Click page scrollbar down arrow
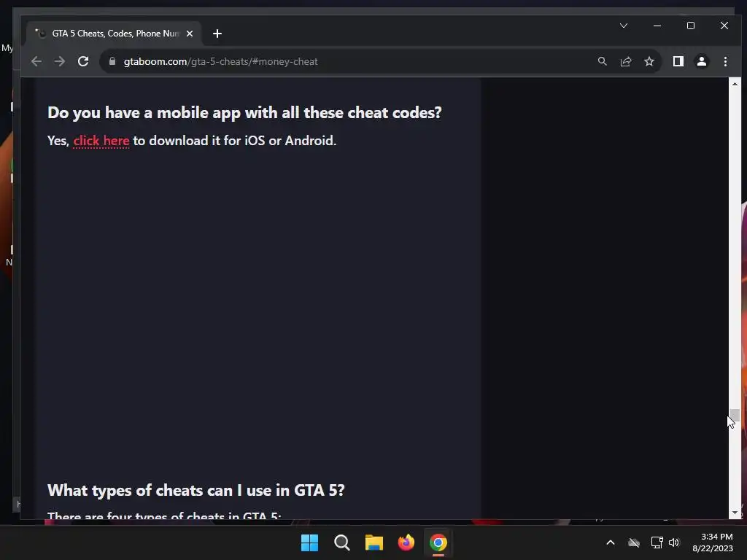 [x=735, y=513]
